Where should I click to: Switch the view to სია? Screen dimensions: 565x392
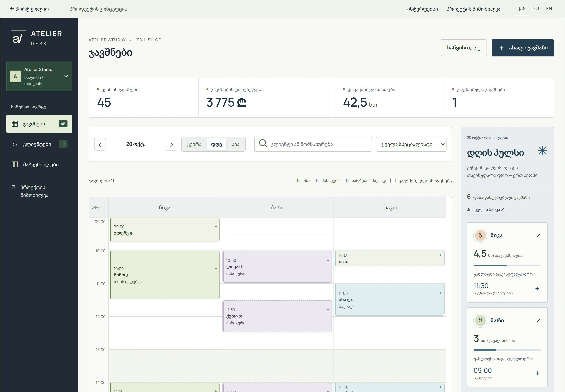(x=235, y=144)
